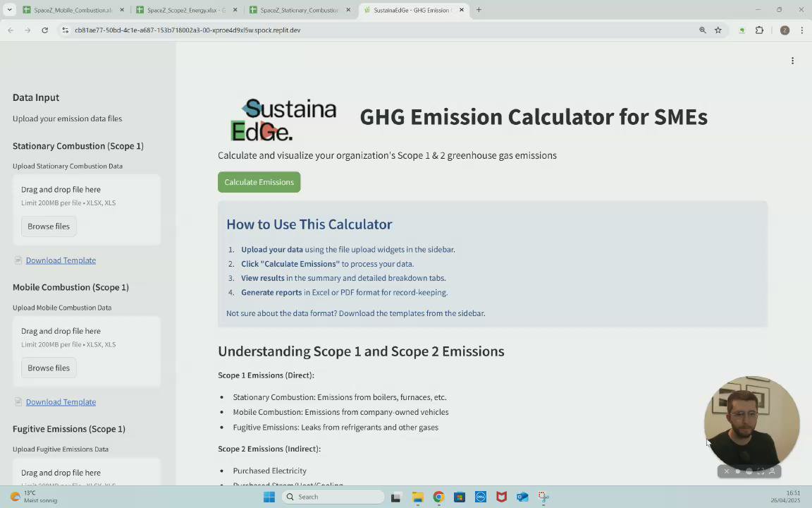Browse files for Stationary Combustion upload
Viewport: 812px width, 508px height.
tap(49, 226)
